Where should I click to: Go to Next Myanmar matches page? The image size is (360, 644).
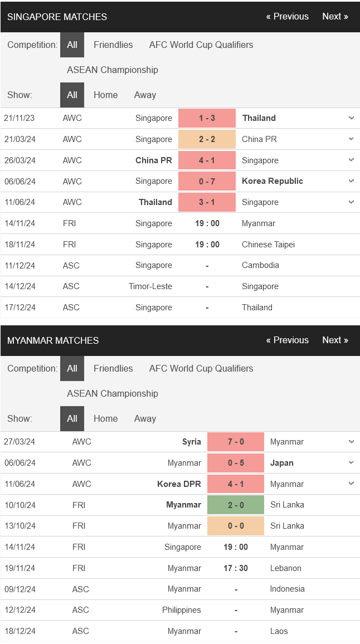tap(335, 340)
